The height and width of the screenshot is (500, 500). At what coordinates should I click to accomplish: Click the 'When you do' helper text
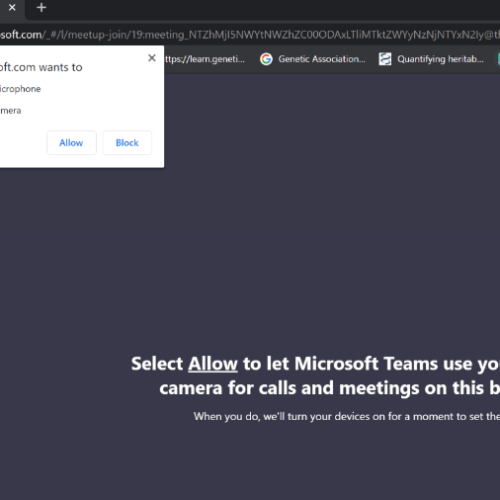click(x=347, y=416)
